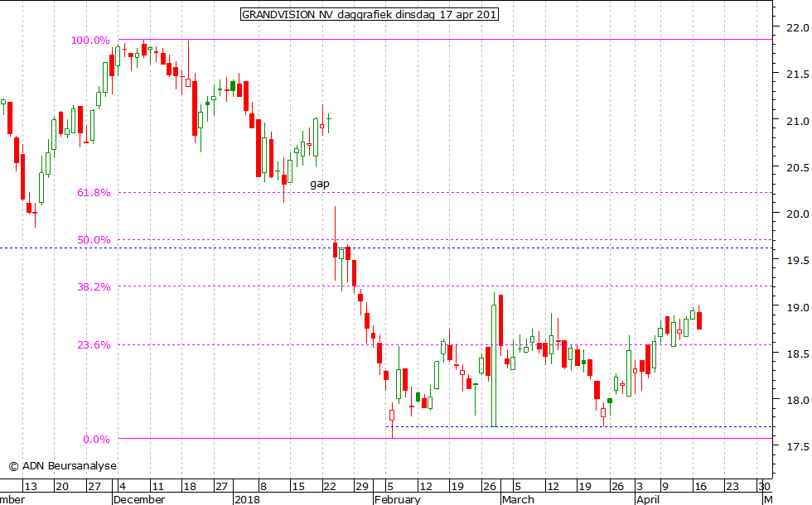Click the 'gap' annotation text
The image size is (812, 505).
point(320,184)
